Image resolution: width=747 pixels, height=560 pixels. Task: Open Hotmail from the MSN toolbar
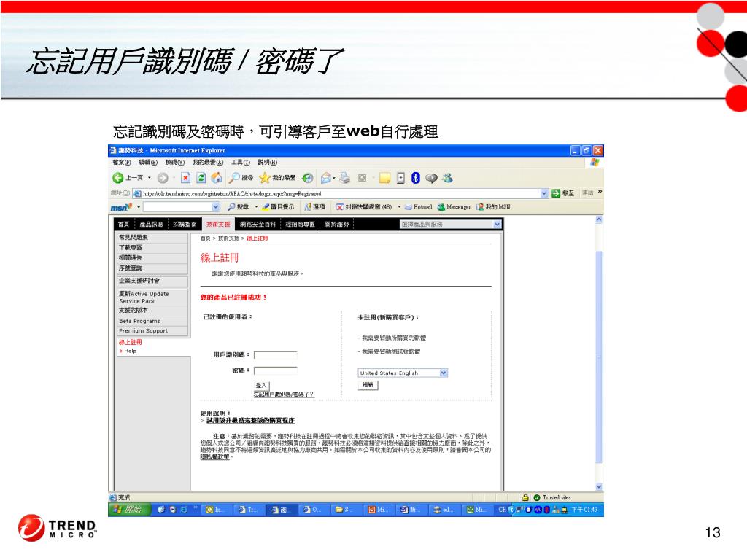[x=418, y=206]
